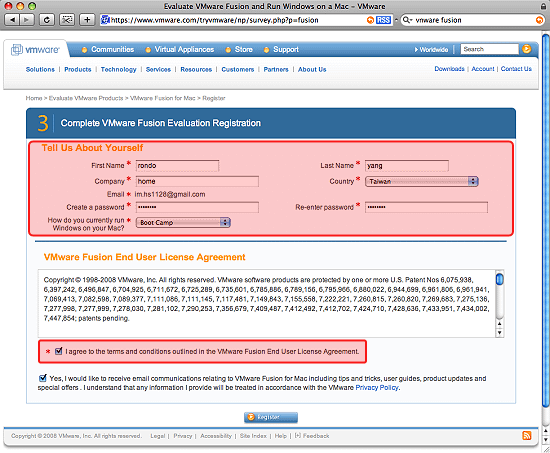Toggle the email communications checkbox
This screenshot has height=453, width=550.
(x=42, y=378)
